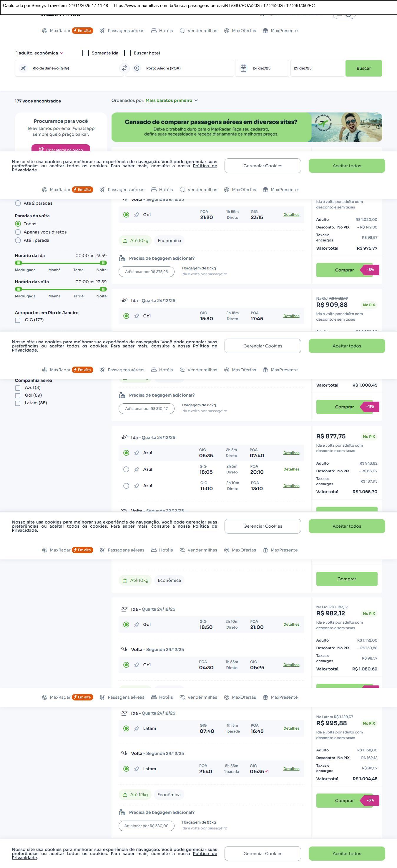The height and width of the screenshot is (868, 397).
Task: Go to MaxOfertas in top navigation
Action: point(240,31)
